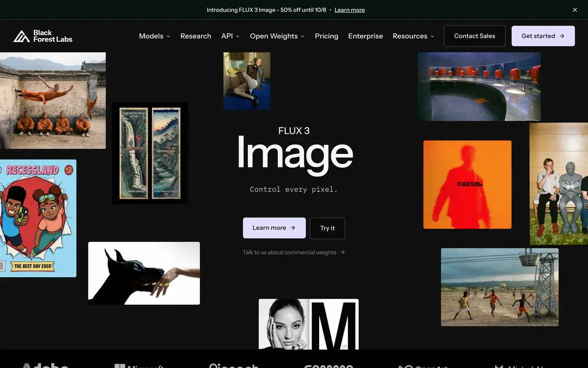
Task: Click the Control every pixel tagline
Action: [294, 189]
